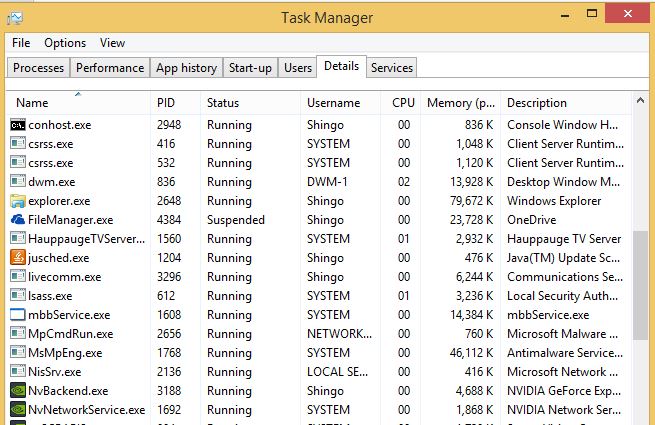This screenshot has width=655, height=425.
Task: Switch to the Services tab
Action: [392, 68]
